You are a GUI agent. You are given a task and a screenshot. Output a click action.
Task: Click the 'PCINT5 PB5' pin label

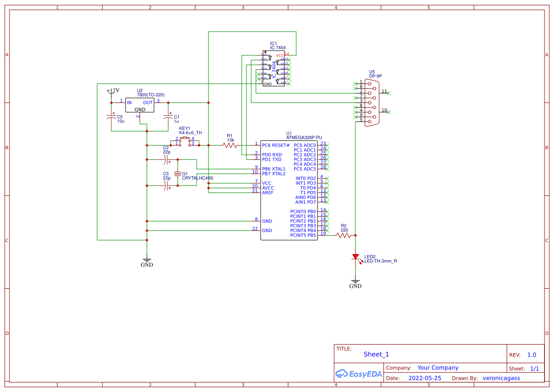pos(303,236)
